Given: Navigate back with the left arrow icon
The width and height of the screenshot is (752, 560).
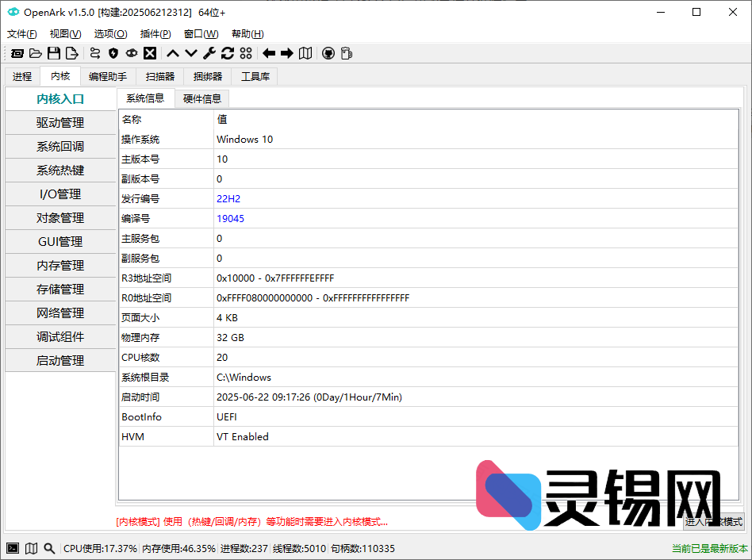Looking at the screenshot, I should (268, 53).
